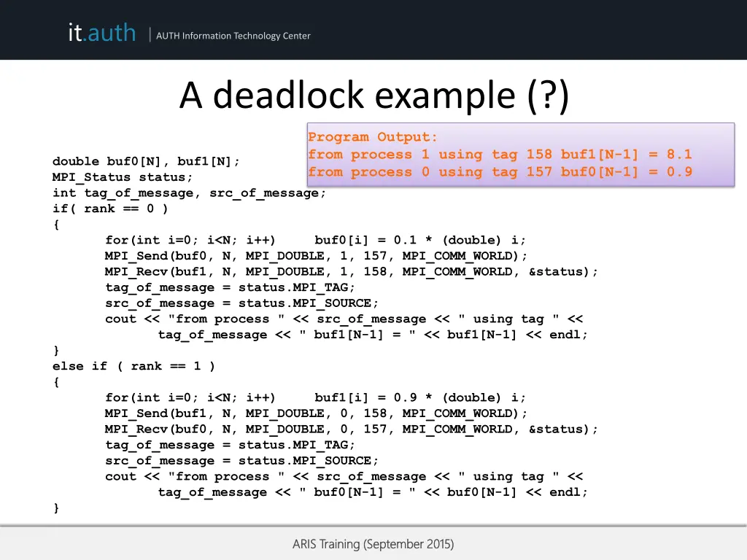Viewport: 747px width, 560px height.
Task: Click cout continuation printing " buf1[N-1] = "
Action: [373, 335]
